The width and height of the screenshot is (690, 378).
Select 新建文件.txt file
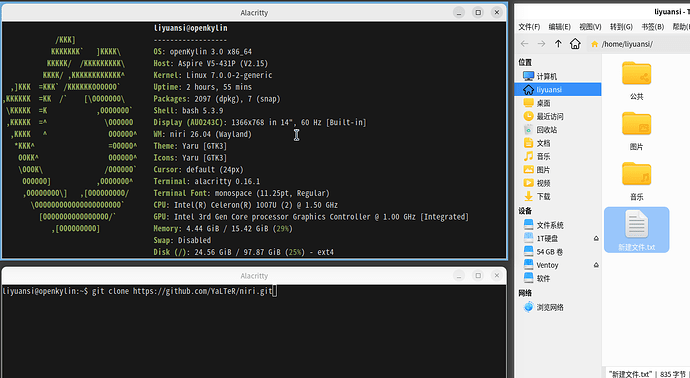636,230
